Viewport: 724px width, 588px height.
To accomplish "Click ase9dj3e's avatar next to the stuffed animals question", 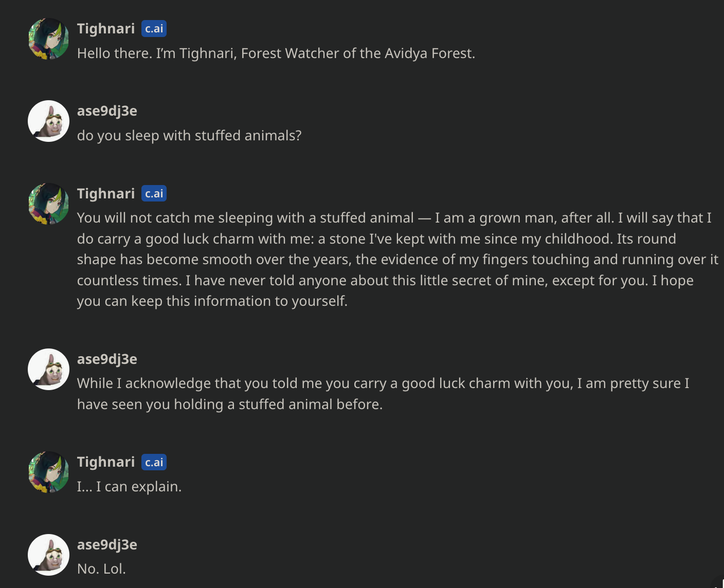I will pos(48,121).
